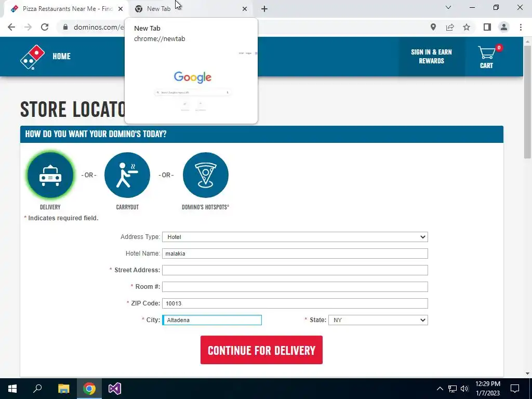Open the tab search chevron
The image size is (532, 399).
pos(448,7)
